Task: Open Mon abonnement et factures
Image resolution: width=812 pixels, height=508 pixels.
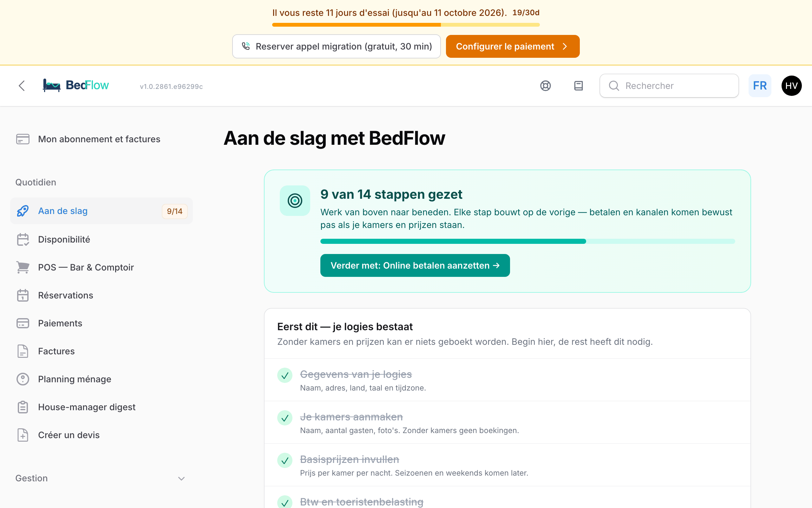Action: coord(101,139)
